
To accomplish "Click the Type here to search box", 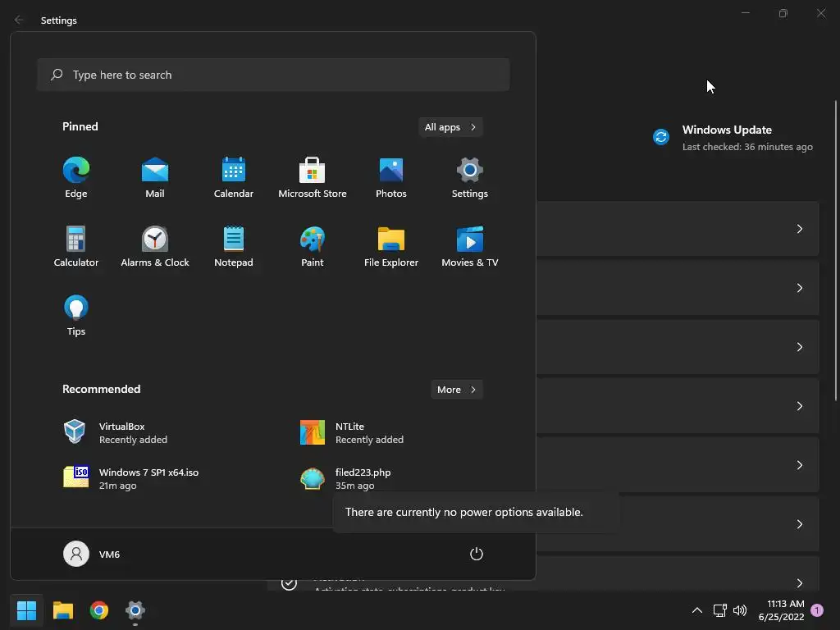I will tap(273, 75).
